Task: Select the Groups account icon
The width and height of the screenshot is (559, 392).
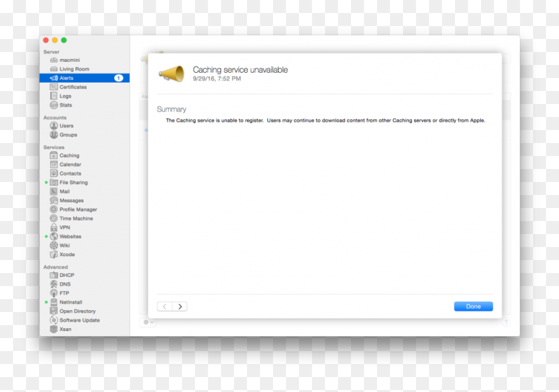Action: coord(54,135)
